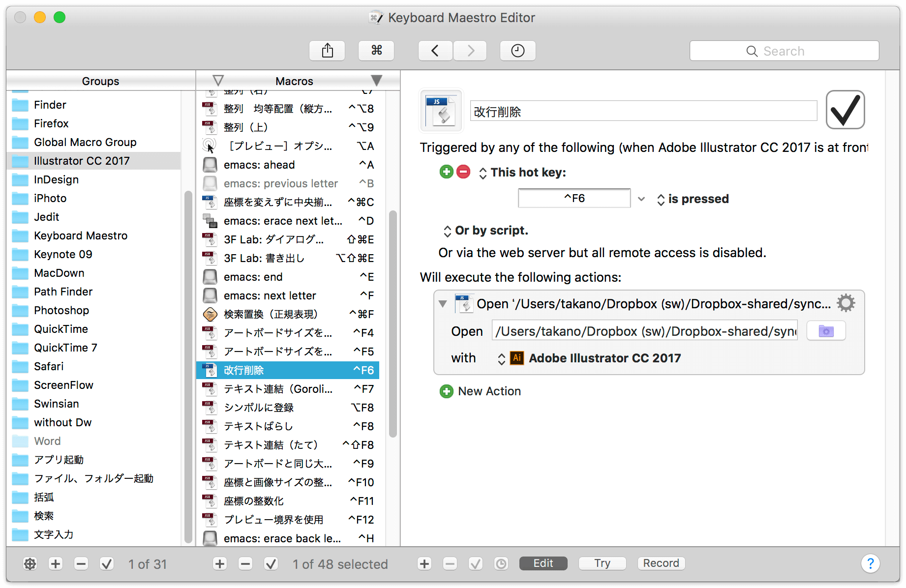The height and width of the screenshot is (588, 906).
Task: Open the 'Or by script' popup
Action: click(x=486, y=231)
